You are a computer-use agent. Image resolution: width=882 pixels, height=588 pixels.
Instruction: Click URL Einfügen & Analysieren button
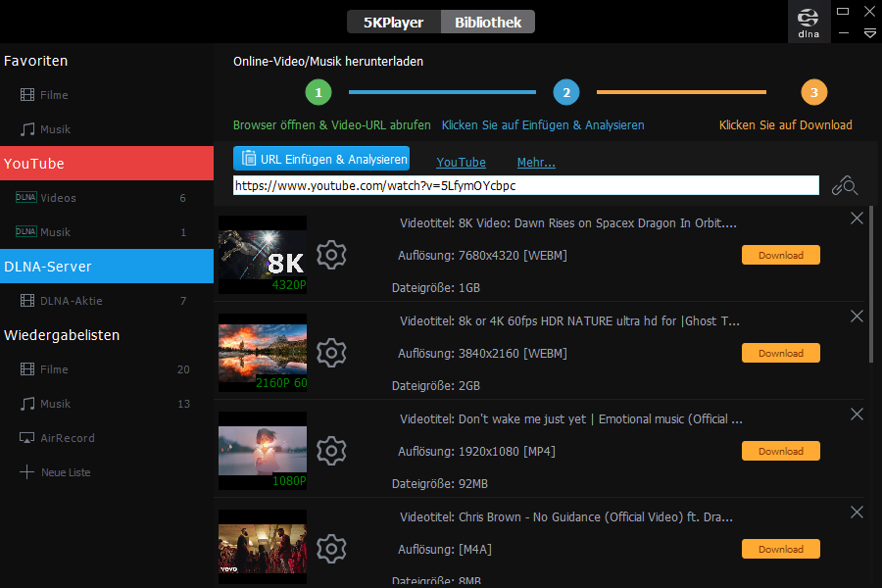(x=321, y=159)
